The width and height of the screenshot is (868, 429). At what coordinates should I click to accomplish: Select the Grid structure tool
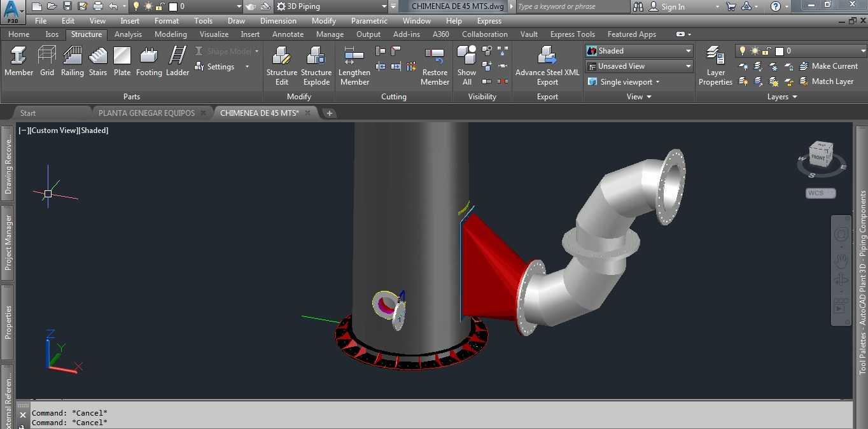[x=47, y=61]
